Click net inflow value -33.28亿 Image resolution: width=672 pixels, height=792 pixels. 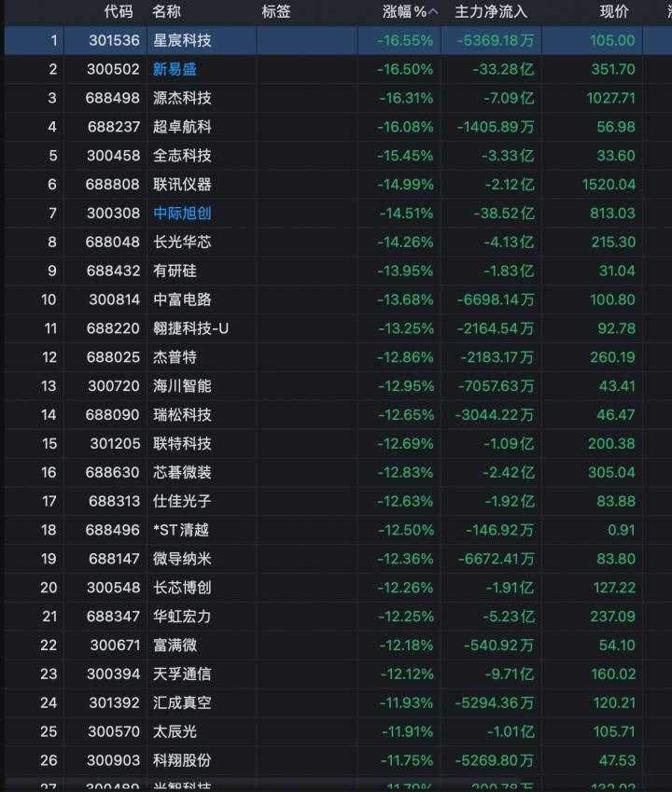pyautogui.click(x=503, y=69)
